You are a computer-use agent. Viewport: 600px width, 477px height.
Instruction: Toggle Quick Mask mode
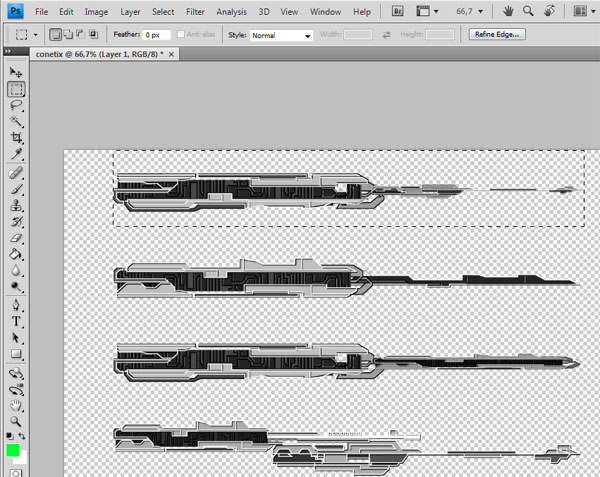click(x=16, y=473)
